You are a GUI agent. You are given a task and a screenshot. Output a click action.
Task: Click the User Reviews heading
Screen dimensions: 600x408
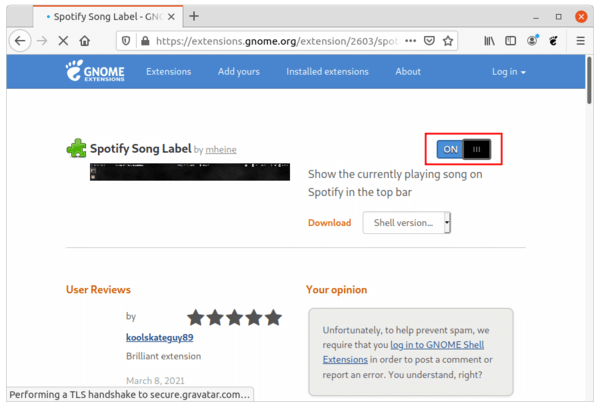[x=98, y=289]
